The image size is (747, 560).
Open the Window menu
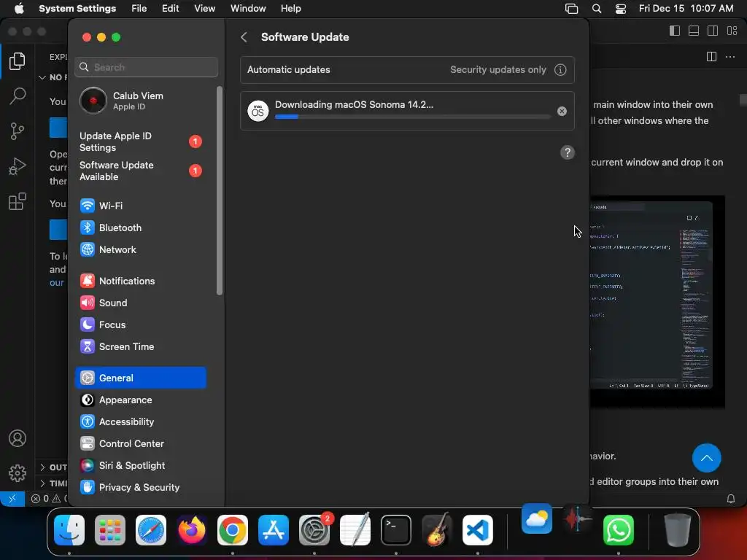pyautogui.click(x=248, y=9)
